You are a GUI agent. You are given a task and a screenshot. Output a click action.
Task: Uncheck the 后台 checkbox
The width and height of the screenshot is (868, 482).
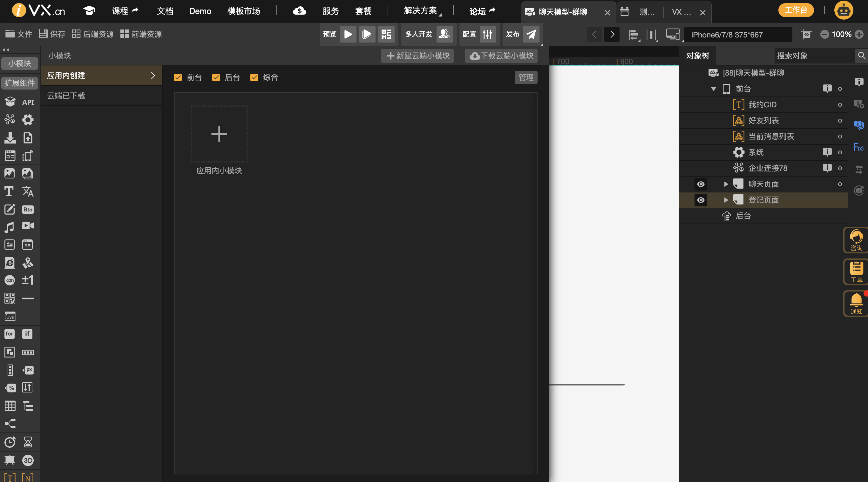(216, 77)
